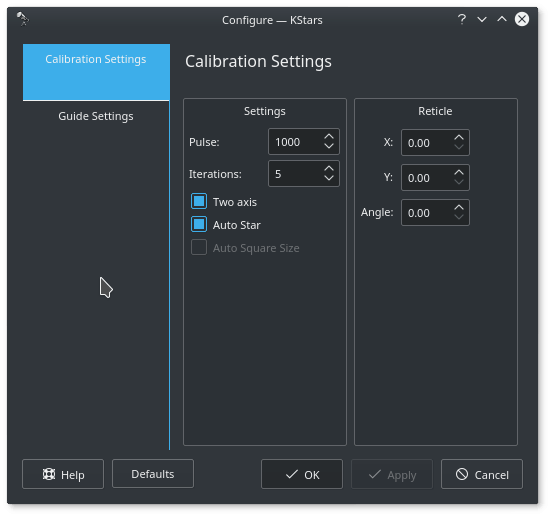Screen dimensions: 551x517
Task: Toggle the Auto Star checkbox
Action: pos(199,224)
